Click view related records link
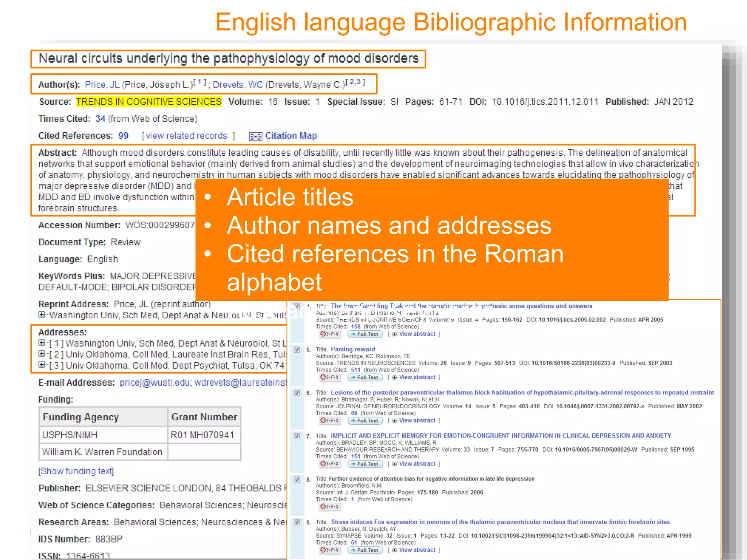747x560 pixels. [x=186, y=136]
